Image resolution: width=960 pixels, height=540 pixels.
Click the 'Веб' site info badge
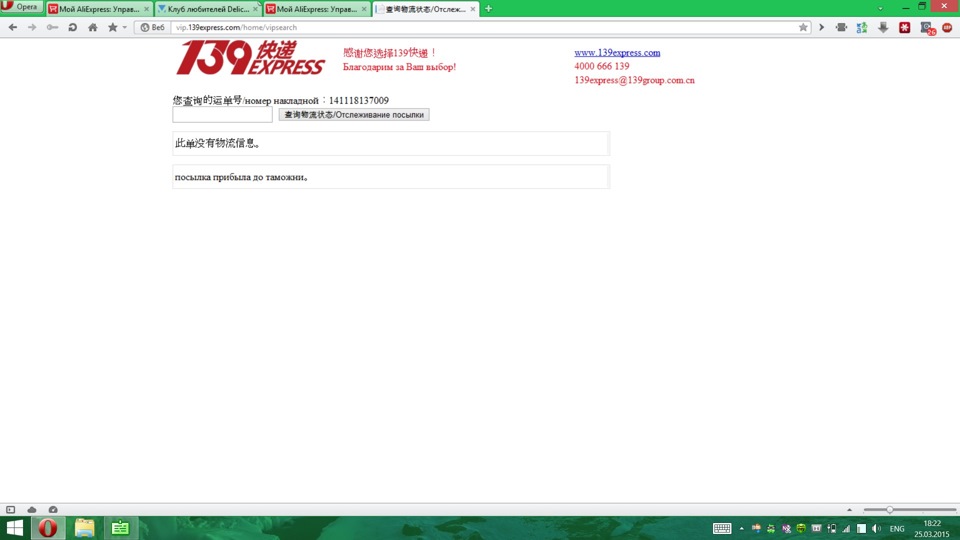point(152,27)
